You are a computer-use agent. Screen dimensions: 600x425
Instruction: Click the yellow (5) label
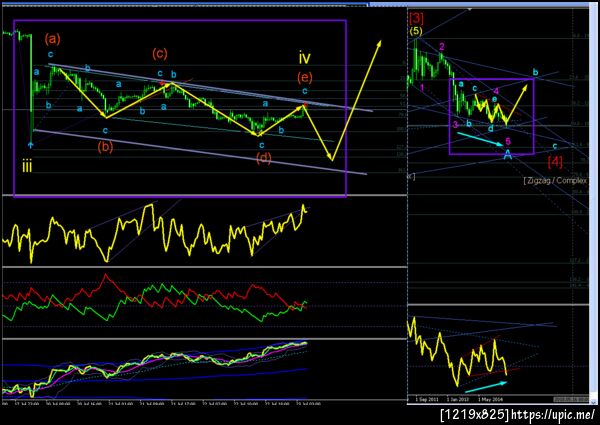[x=416, y=31]
